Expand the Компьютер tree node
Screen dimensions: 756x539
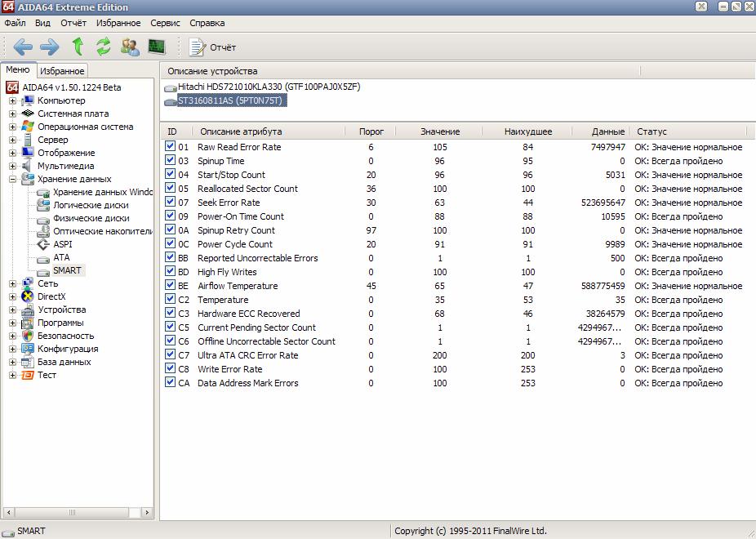point(12,100)
